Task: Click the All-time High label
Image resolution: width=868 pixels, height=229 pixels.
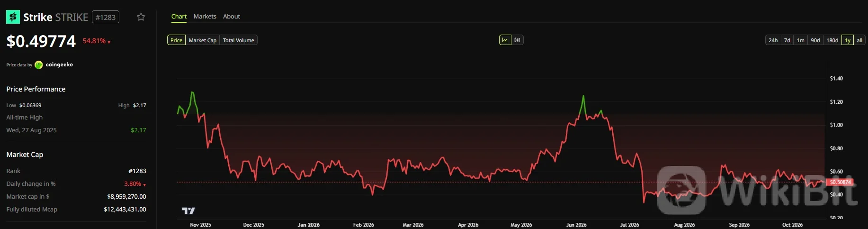Action: click(24, 118)
